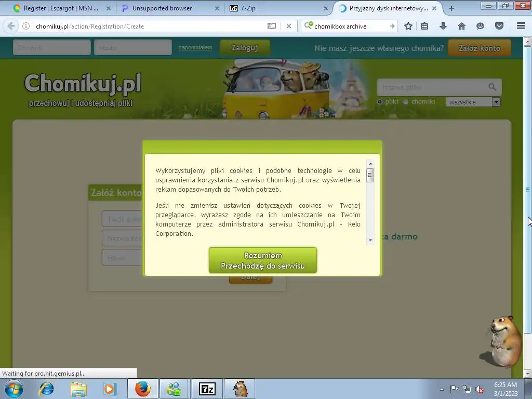Show hidden tray icons arrow
Image resolution: width=532 pixels, height=399 pixels.
click(x=442, y=389)
